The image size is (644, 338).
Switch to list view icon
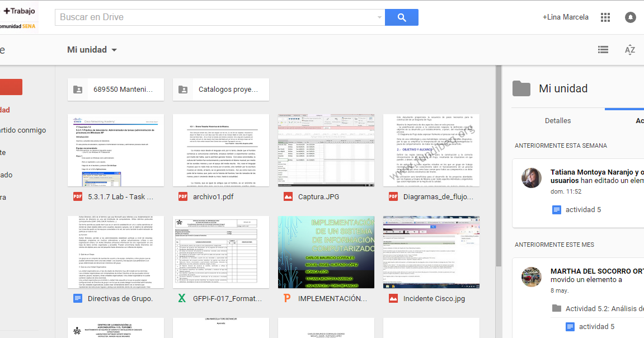tap(603, 50)
